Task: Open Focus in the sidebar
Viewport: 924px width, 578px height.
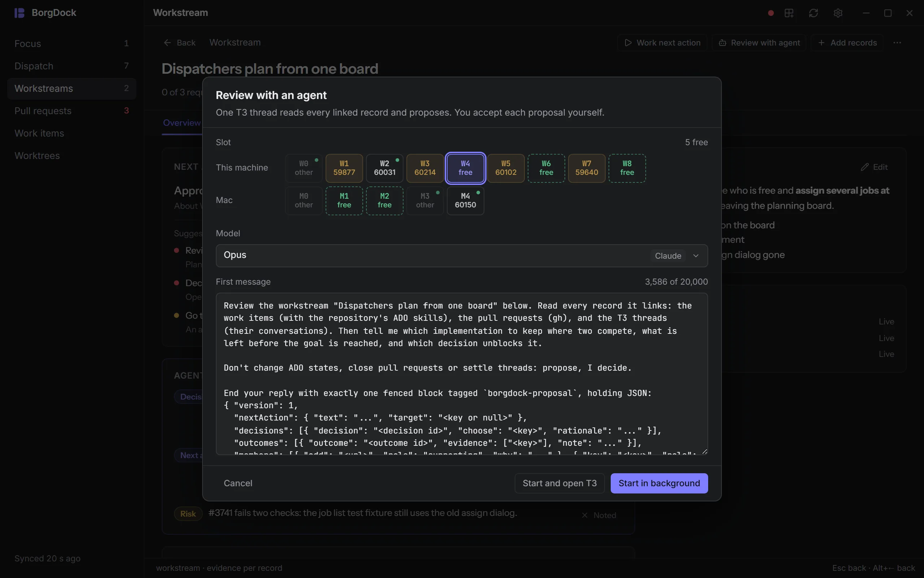Action: coord(71,44)
